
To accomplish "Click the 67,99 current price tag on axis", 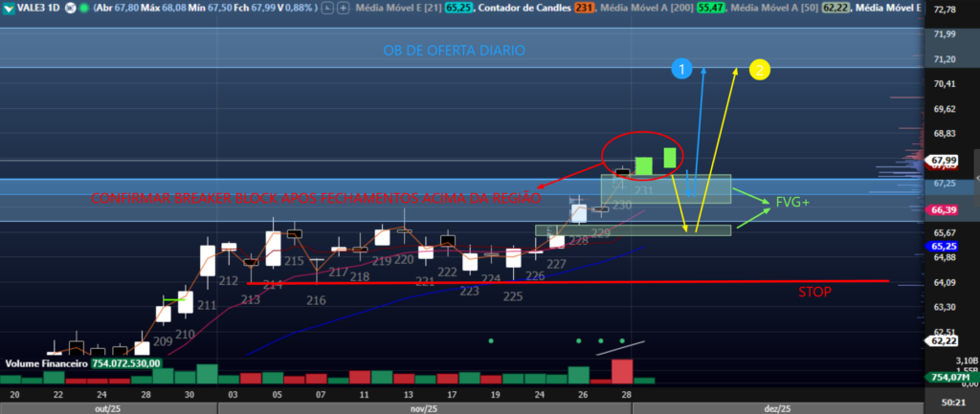I will [944, 160].
